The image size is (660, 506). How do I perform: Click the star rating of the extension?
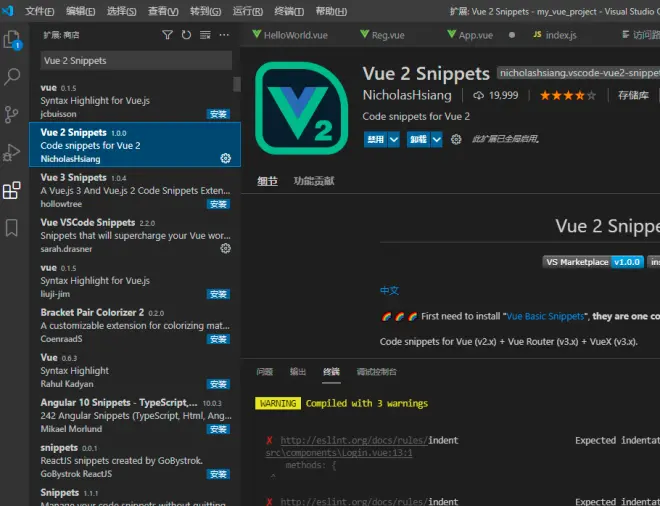pos(568,96)
